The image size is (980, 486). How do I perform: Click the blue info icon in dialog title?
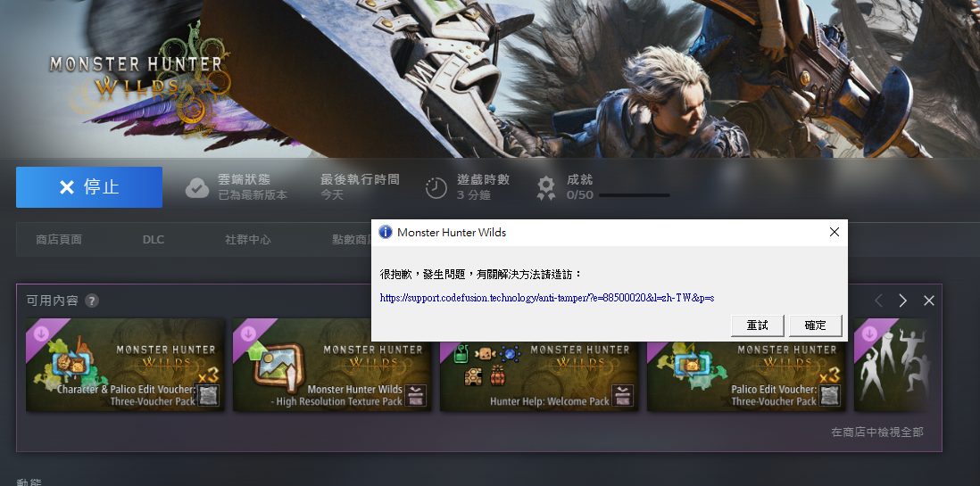coord(386,233)
